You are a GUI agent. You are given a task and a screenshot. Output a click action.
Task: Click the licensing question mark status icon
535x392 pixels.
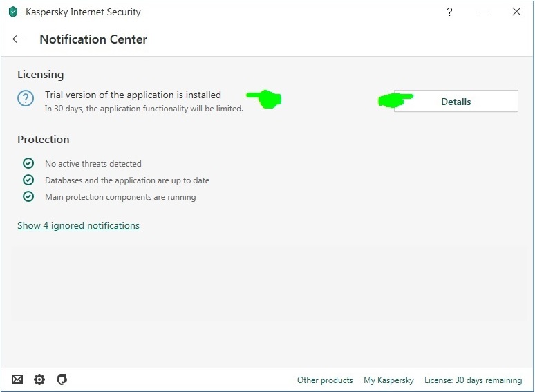[26, 99]
